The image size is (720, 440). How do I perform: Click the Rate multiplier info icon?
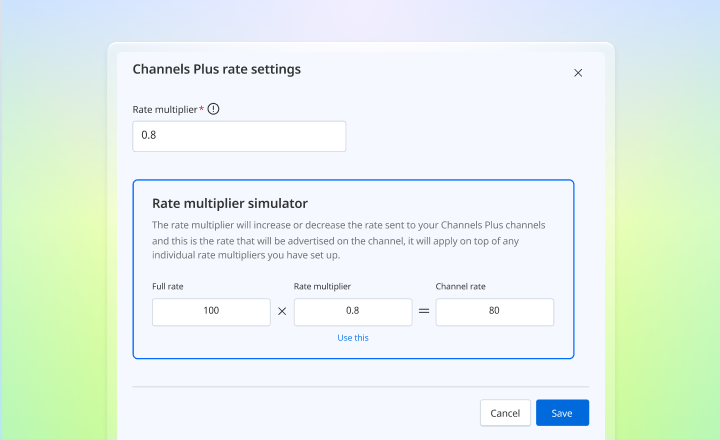213,109
